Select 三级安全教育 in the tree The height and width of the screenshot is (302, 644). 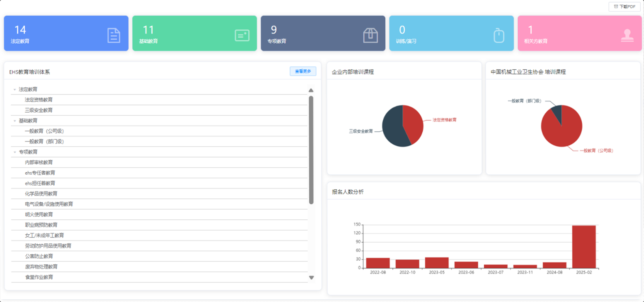click(x=39, y=110)
